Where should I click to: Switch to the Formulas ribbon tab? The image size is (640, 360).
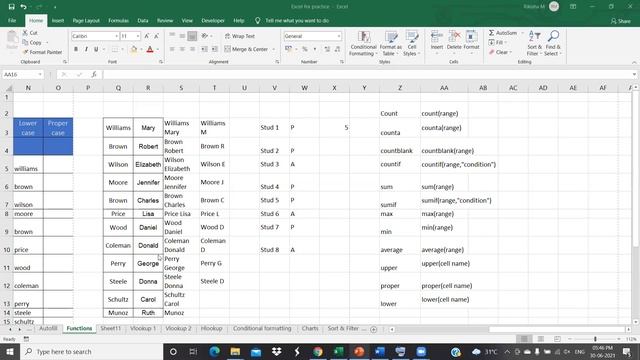pyautogui.click(x=118, y=20)
